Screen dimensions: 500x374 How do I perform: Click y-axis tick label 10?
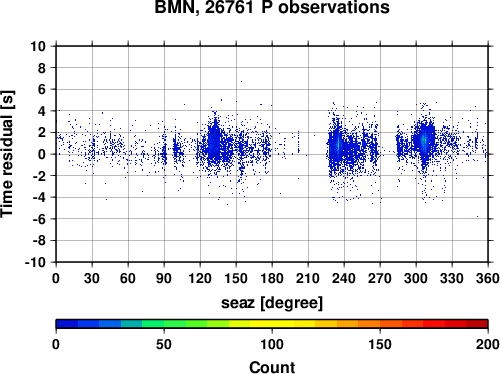point(38,46)
